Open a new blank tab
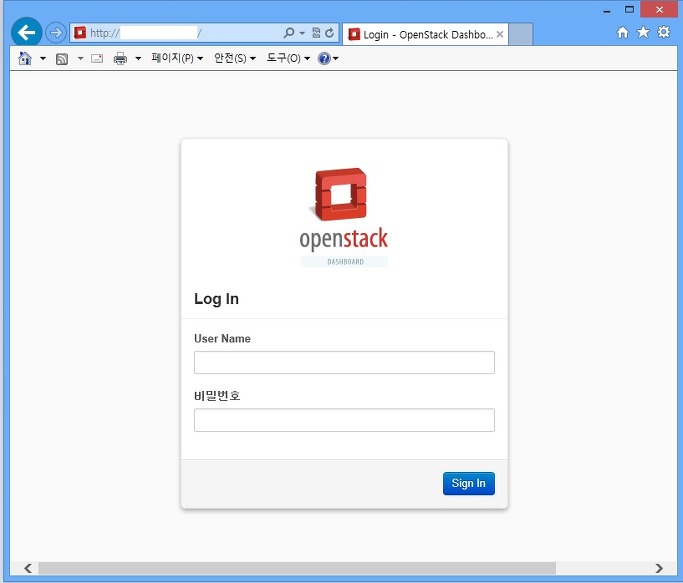 pos(521,34)
